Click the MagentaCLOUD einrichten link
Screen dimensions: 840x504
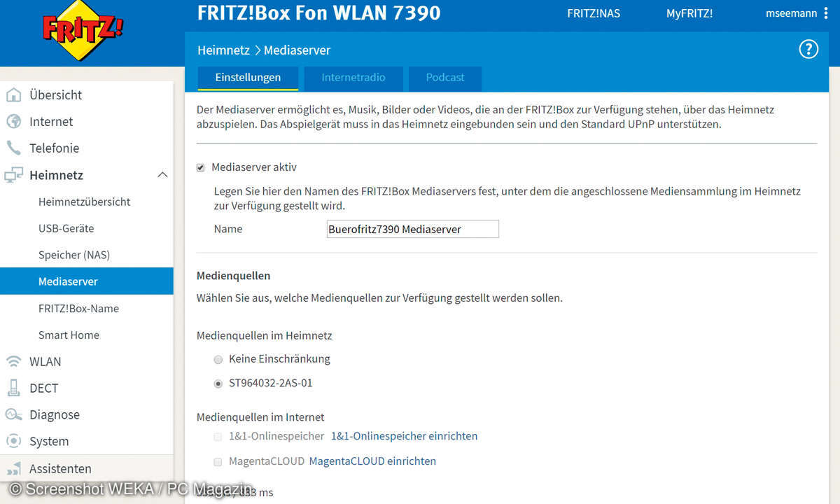point(372,461)
